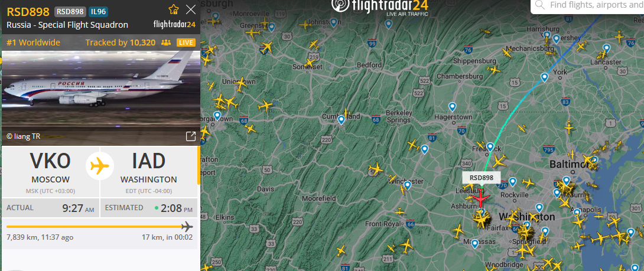This screenshot has width=644, height=271.
Task: Grab the flight panel scrollbar handle
Action: coord(199,165)
